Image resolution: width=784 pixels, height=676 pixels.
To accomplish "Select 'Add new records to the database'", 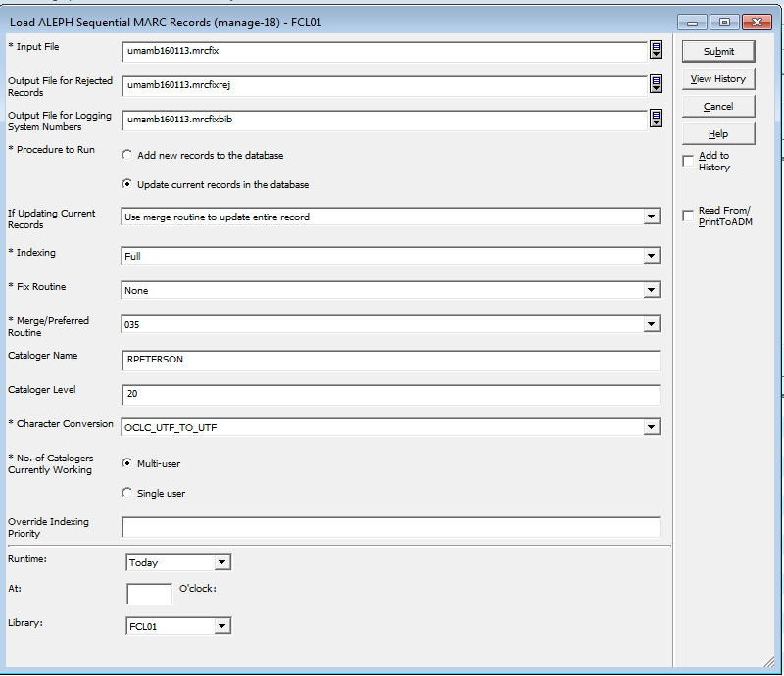I will [127, 155].
